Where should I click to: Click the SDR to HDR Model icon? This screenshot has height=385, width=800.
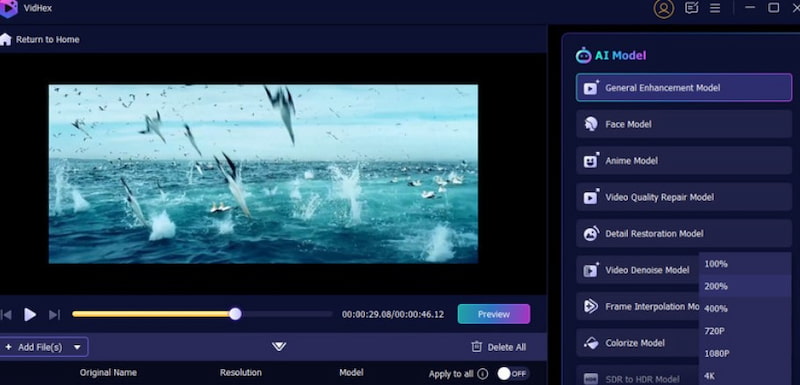pos(591,379)
